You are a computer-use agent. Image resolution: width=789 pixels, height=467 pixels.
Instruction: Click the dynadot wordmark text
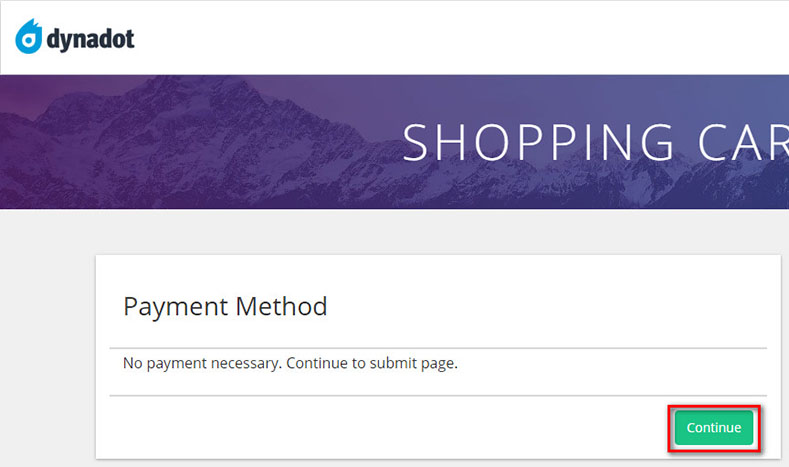click(x=91, y=40)
